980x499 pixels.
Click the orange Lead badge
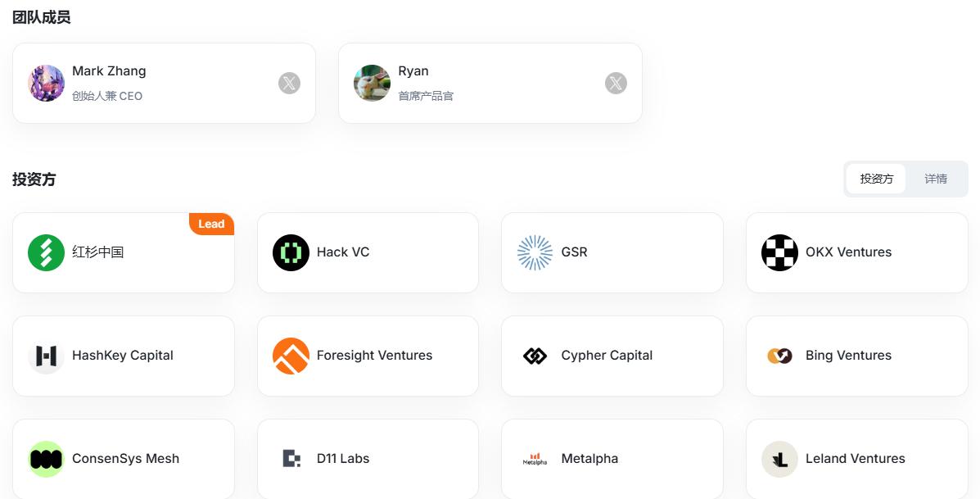click(211, 224)
